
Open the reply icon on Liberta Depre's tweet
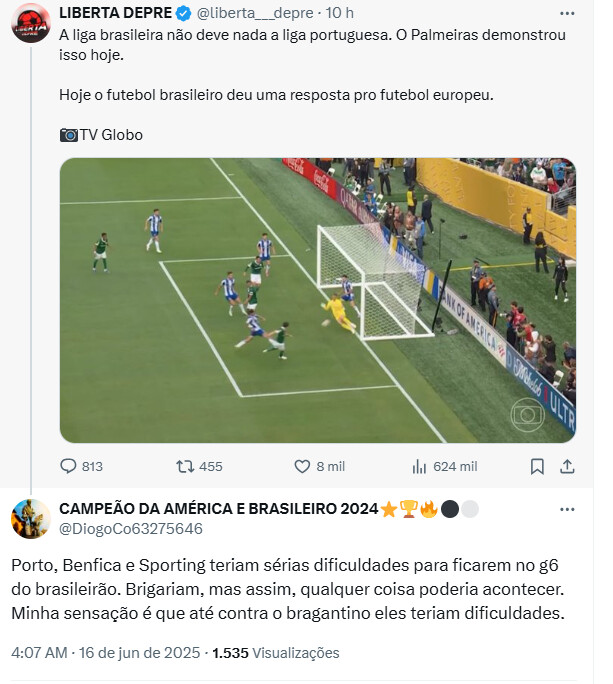(68, 466)
